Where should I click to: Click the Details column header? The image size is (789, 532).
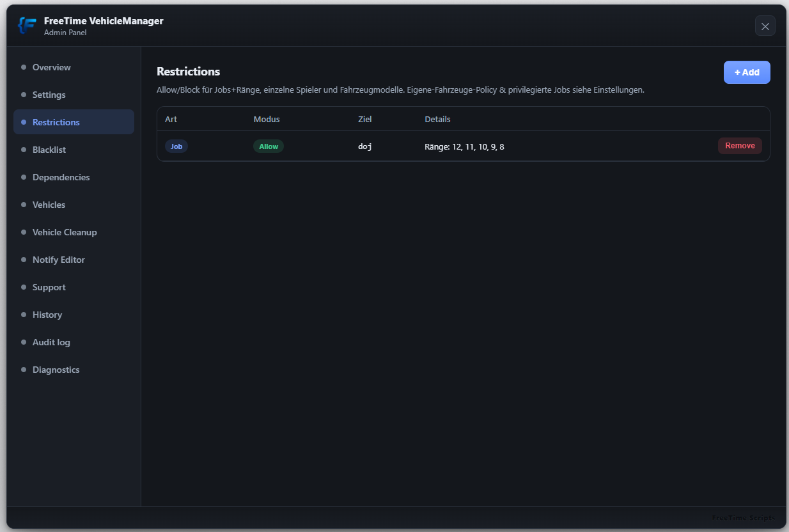tap(437, 120)
